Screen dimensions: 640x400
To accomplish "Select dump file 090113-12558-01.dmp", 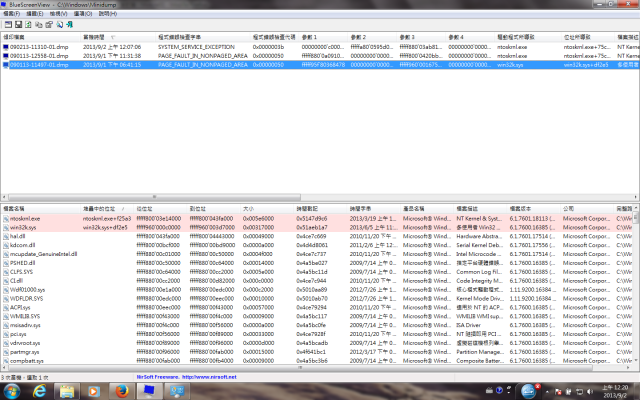I will (39, 56).
